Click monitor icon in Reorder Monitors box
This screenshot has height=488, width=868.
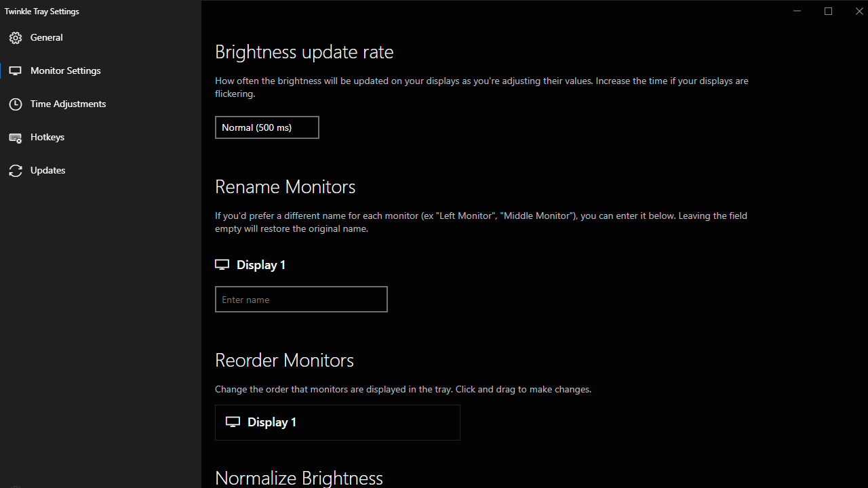coord(233,422)
